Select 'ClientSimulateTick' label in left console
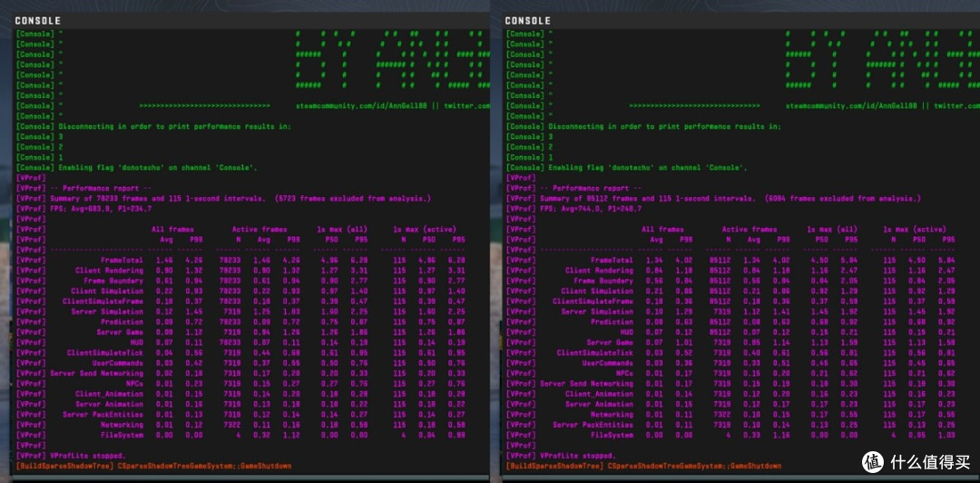The image size is (980, 483). point(105,352)
